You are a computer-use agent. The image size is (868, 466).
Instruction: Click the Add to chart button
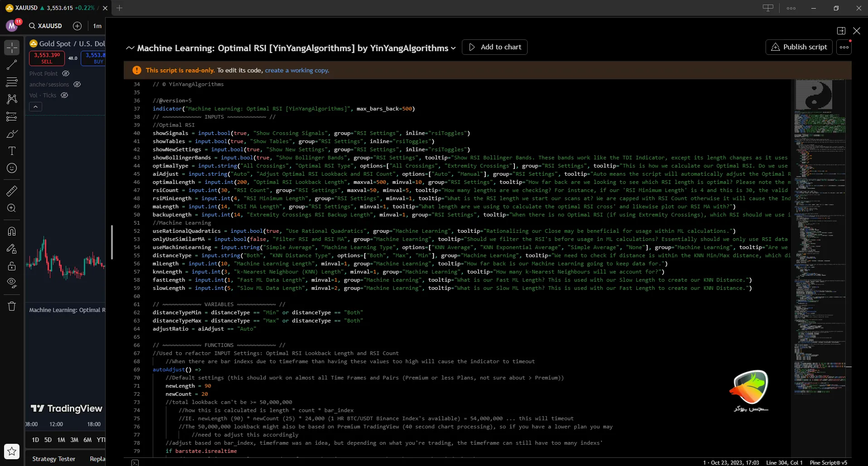tap(495, 47)
